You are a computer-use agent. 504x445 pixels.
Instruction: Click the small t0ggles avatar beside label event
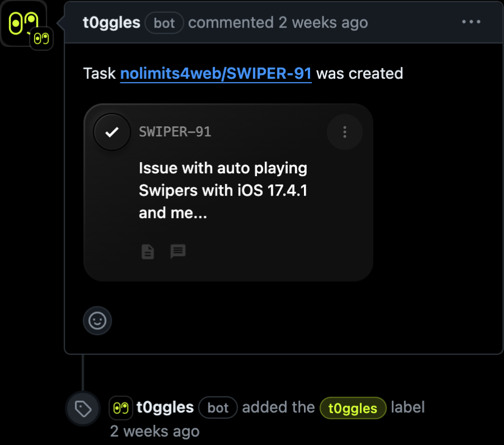pyautogui.click(x=121, y=408)
